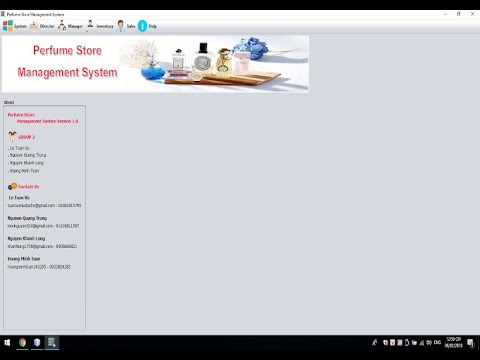Click the battery tray icon
The height and width of the screenshot is (360, 480).
[407, 342]
